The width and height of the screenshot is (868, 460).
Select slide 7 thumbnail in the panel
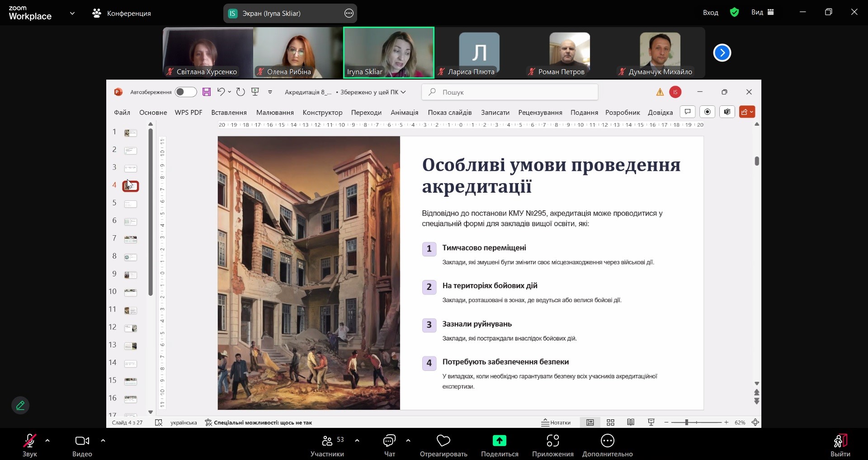point(131,239)
